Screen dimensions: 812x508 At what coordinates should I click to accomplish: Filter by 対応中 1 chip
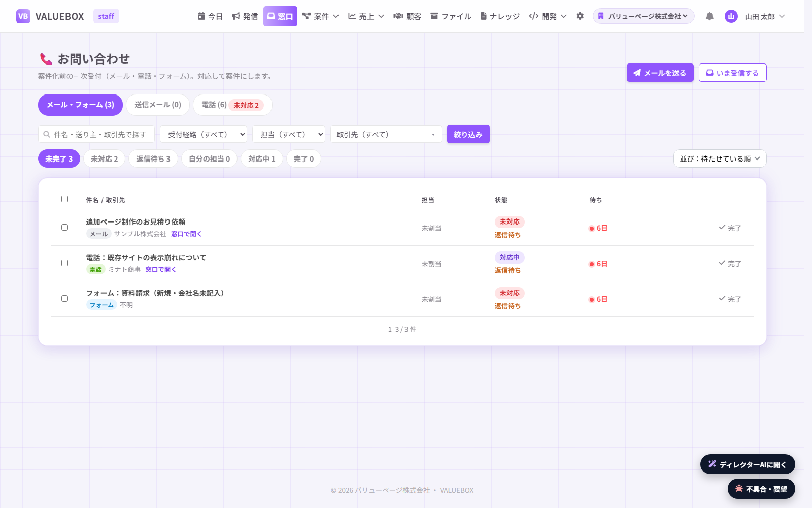click(x=262, y=159)
